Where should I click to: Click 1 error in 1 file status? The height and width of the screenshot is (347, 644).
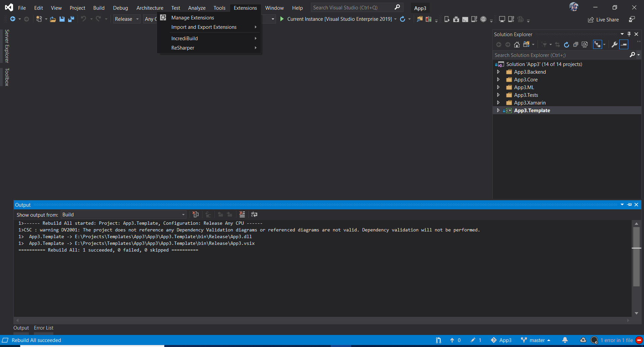[x=617, y=340]
